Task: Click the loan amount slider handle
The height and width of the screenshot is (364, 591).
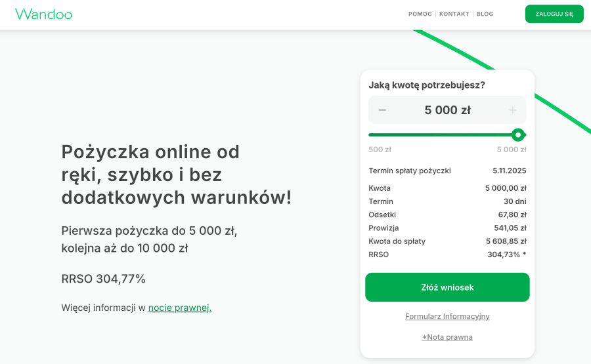Action: [518, 135]
